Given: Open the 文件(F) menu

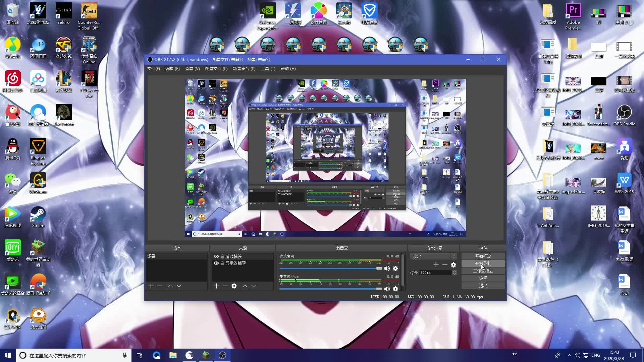Looking at the screenshot, I should click(153, 69).
